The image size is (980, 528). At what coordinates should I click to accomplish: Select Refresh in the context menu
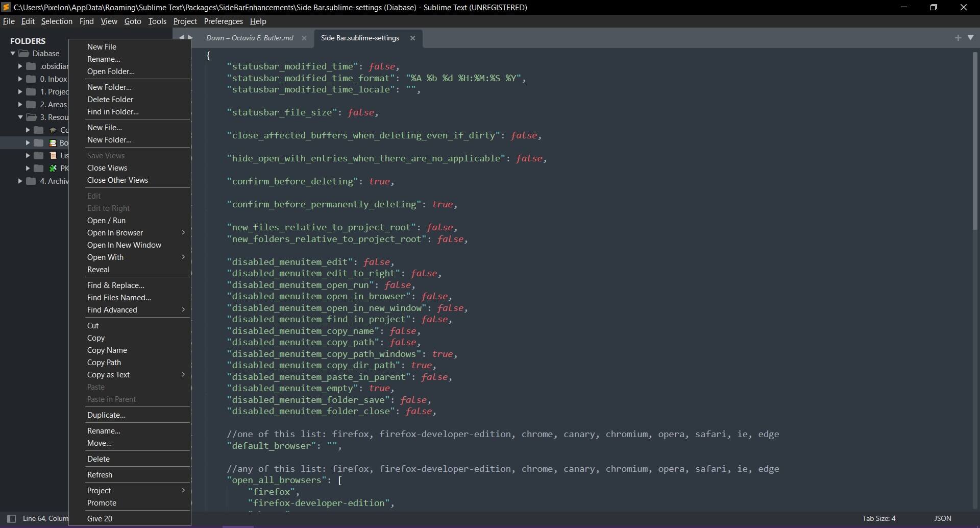(x=100, y=474)
